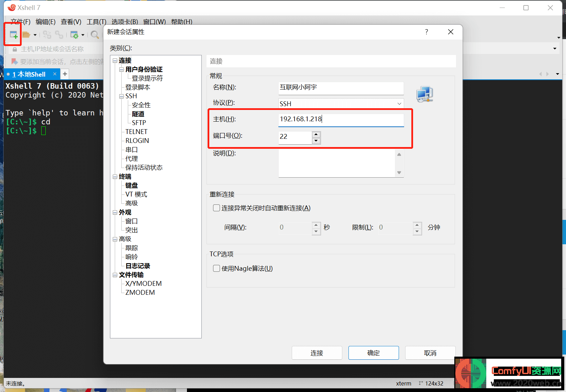566x392 pixels.
Task: Open the address bar dropdown arrow at right
Action: coord(555,49)
